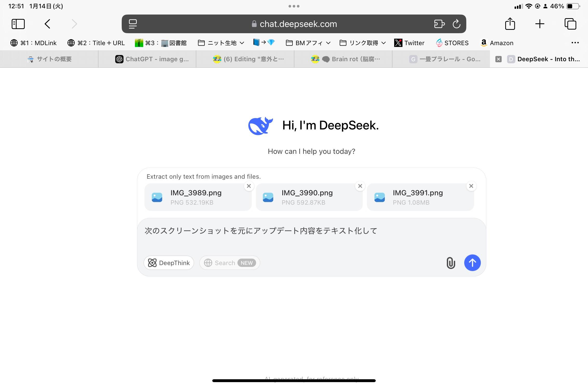Tap the battery indicator in status bar
Image resolution: width=588 pixels, height=386 pixels.
[573, 6]
